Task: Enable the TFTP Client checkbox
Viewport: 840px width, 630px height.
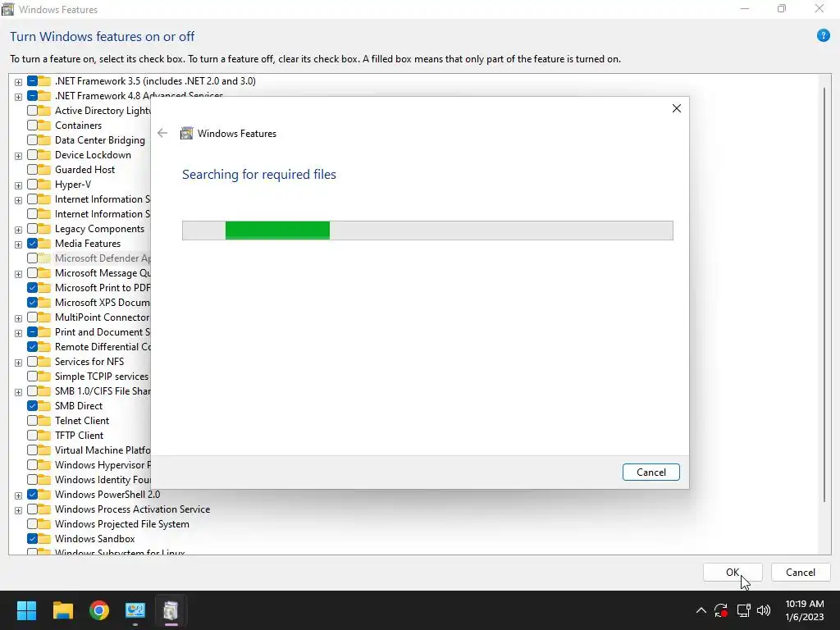Action: [x=32, y=436]
